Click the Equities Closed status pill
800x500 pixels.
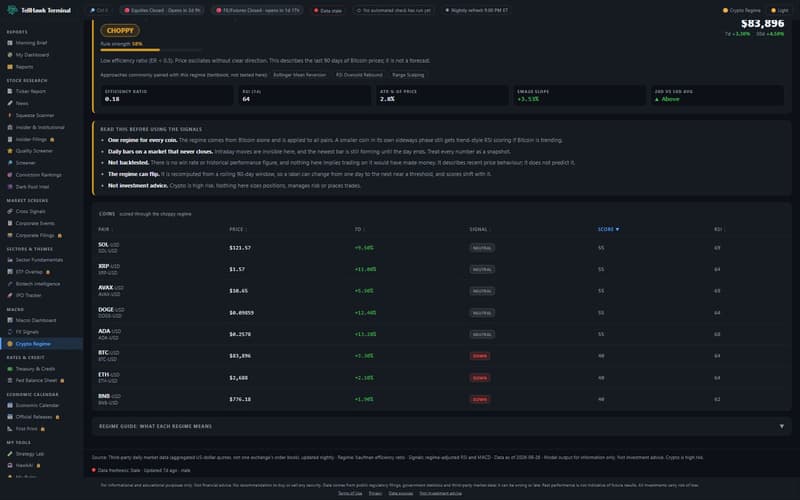[162, 10]
